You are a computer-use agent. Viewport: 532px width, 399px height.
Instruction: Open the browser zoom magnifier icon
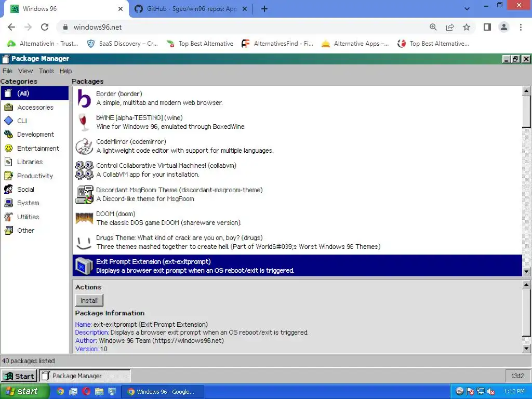click(433, 27)
